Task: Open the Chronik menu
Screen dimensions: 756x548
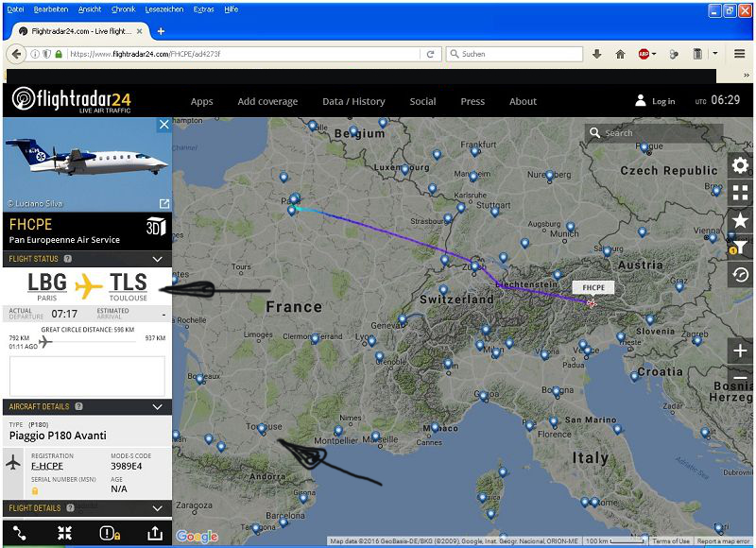Action: pyautogui.click(x=124, y=9)
